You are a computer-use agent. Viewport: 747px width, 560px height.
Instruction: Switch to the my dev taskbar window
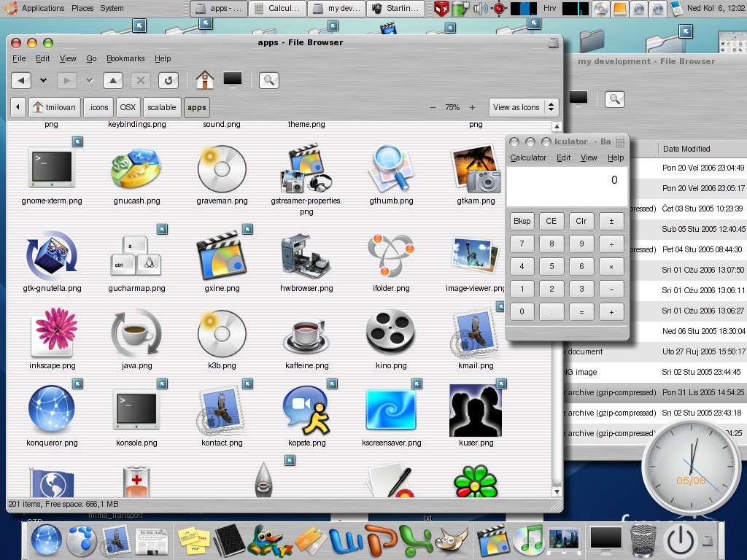[337, 8]
